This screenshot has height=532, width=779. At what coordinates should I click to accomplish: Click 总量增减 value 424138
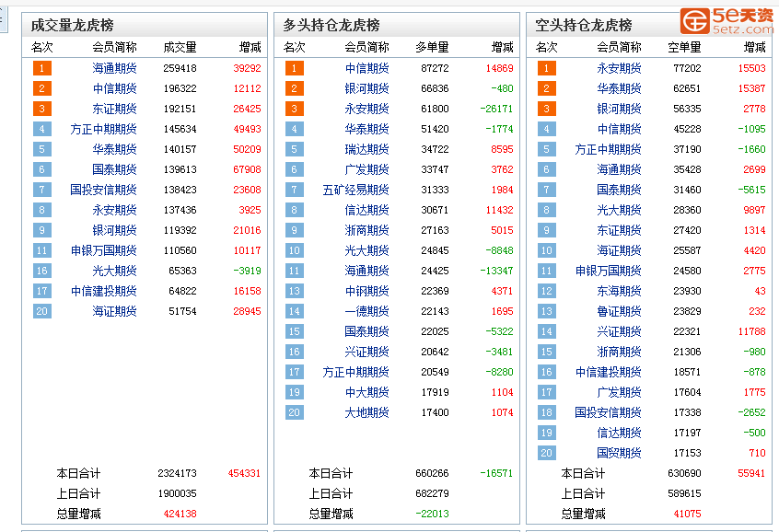180,514
